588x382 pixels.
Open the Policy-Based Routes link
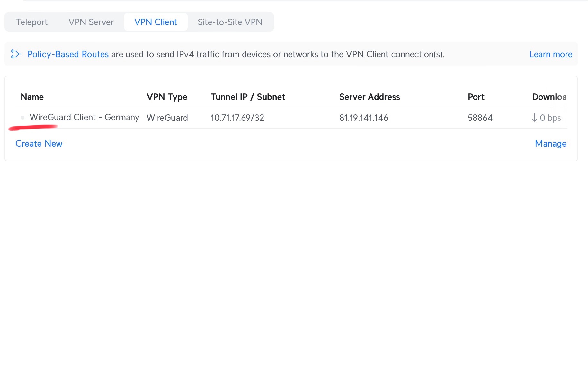pyautogui.click(x=68, y=54)
